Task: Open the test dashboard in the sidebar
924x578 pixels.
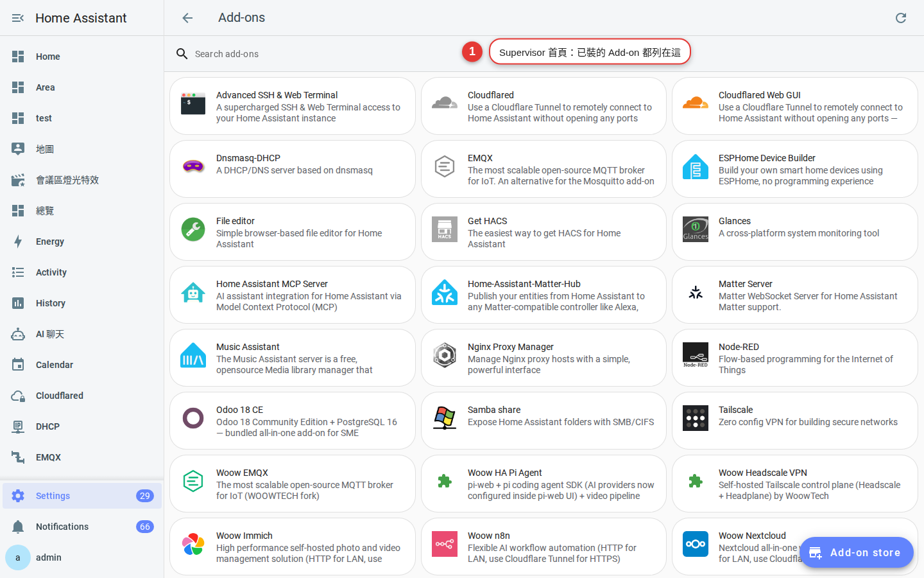Action: pyautogui.click(x=82, y=118)
